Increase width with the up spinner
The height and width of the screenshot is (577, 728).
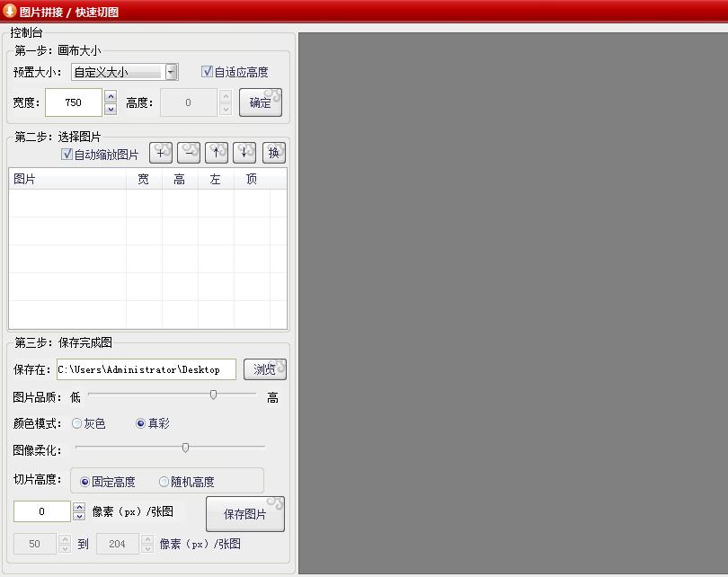coord(111,96)
